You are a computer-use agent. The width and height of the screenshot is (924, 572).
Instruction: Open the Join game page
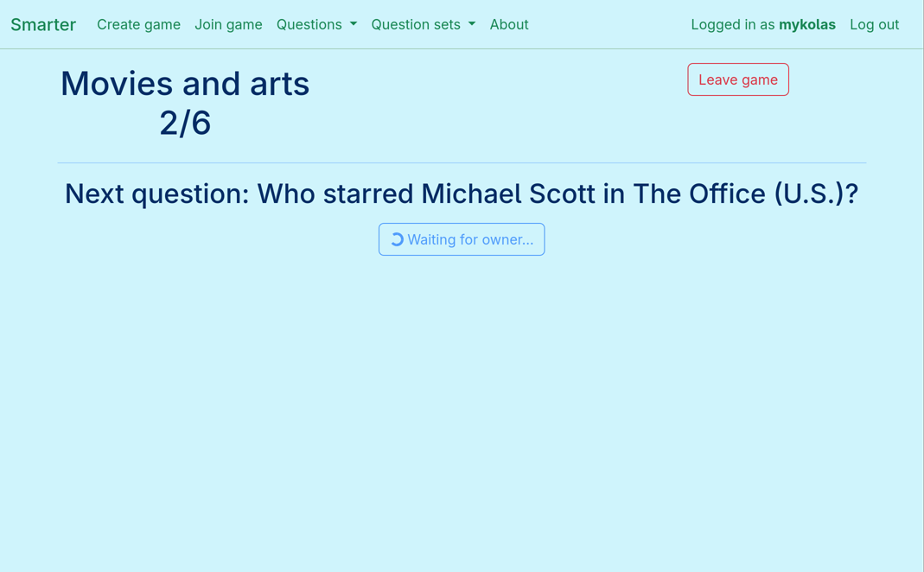click(228, 24)
